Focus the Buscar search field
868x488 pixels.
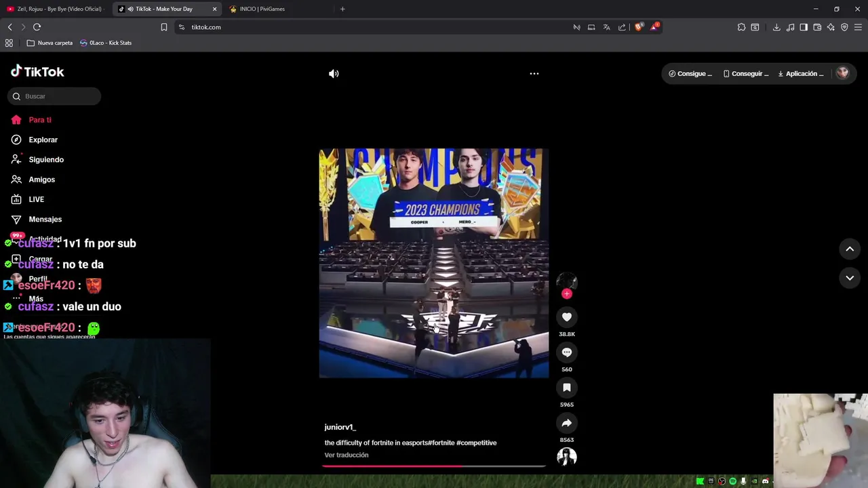pyautogui.click(x=54, y=96)
